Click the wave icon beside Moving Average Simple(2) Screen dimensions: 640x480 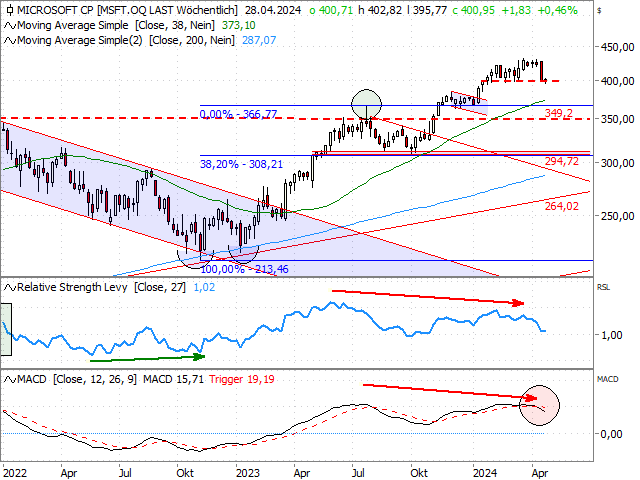pos(10,41)
